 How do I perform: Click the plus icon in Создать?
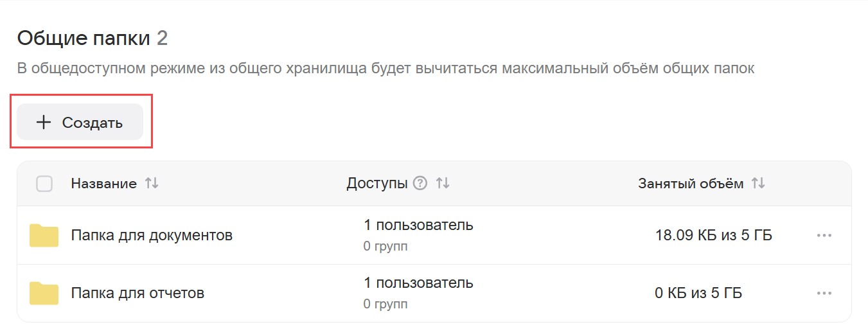pyautogui.click(x=44, y=122)
